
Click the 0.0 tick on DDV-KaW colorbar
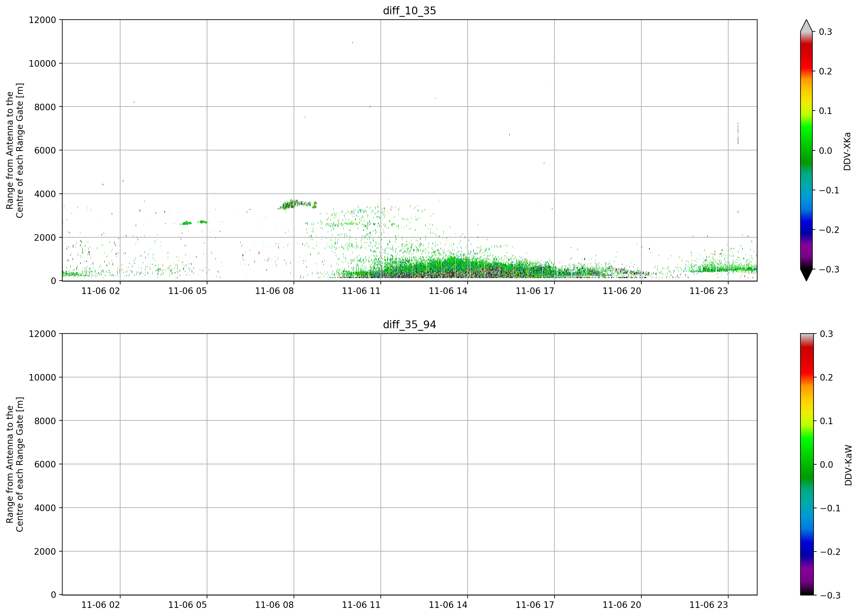826,464
